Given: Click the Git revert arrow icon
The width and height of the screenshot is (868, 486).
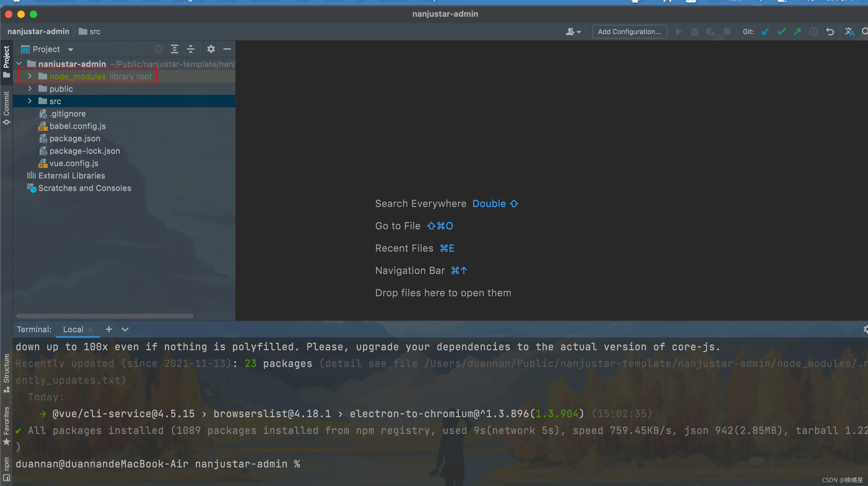Looking at the screenshot, I should point(829,31).
